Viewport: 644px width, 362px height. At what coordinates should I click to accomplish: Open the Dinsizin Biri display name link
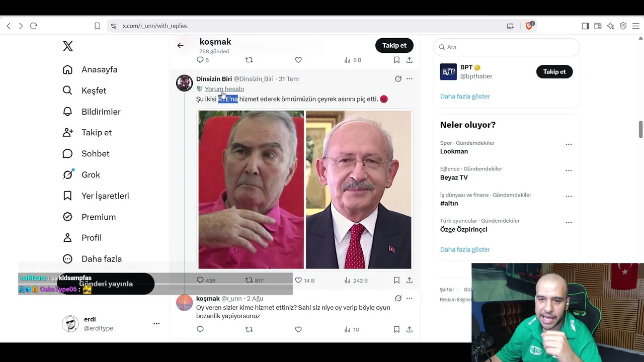tap(214, 79)
